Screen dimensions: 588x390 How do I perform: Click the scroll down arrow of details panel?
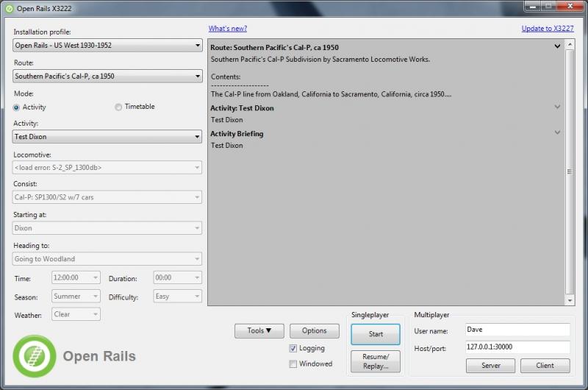(570, 300)
